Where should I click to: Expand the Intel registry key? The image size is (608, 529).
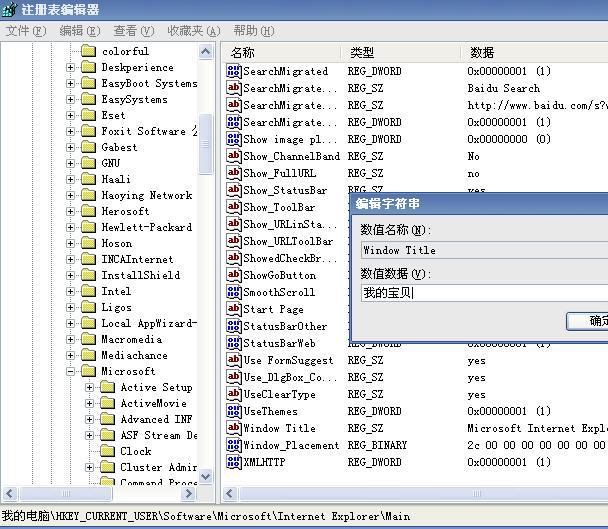tap(71, 291)
